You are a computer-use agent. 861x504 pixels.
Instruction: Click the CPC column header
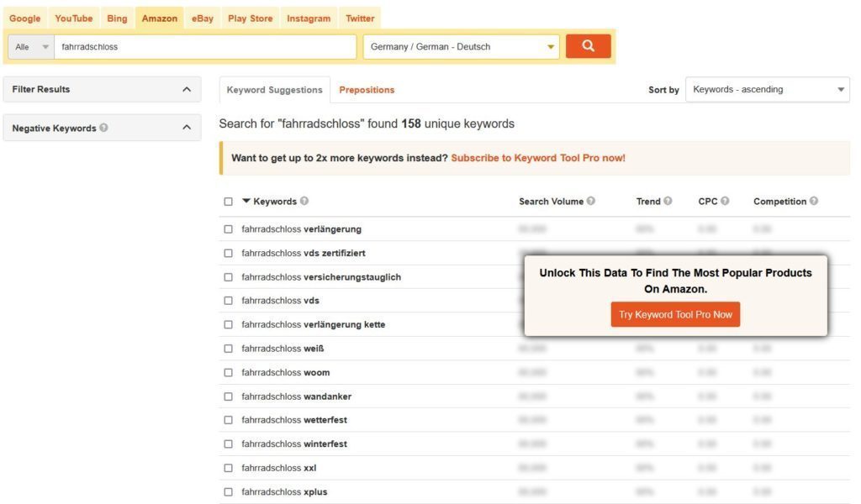[708, 202]
